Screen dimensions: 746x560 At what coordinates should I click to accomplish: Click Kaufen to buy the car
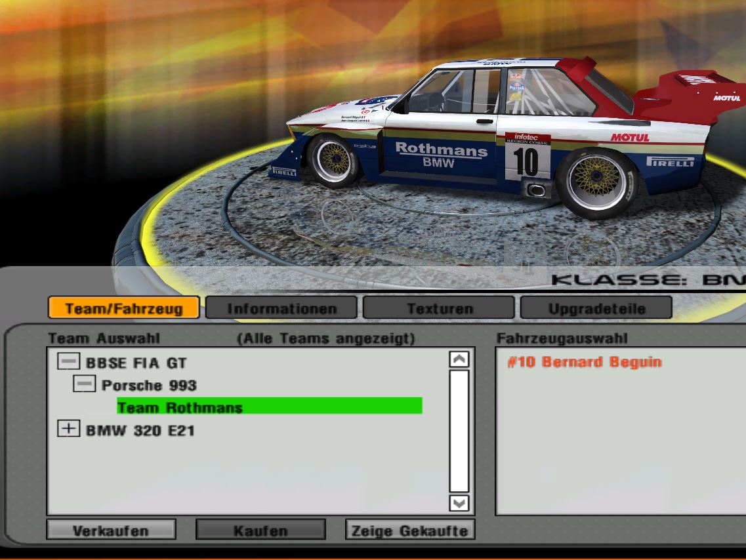tap(260, 530)
